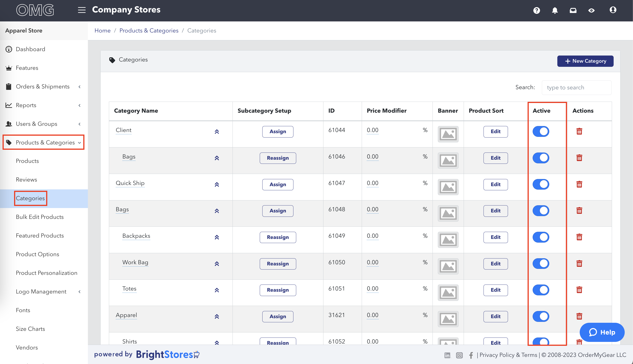Viewport: 633px width, 364px height.
Task: Open the Help chat bubble
Action: [602, 332]
